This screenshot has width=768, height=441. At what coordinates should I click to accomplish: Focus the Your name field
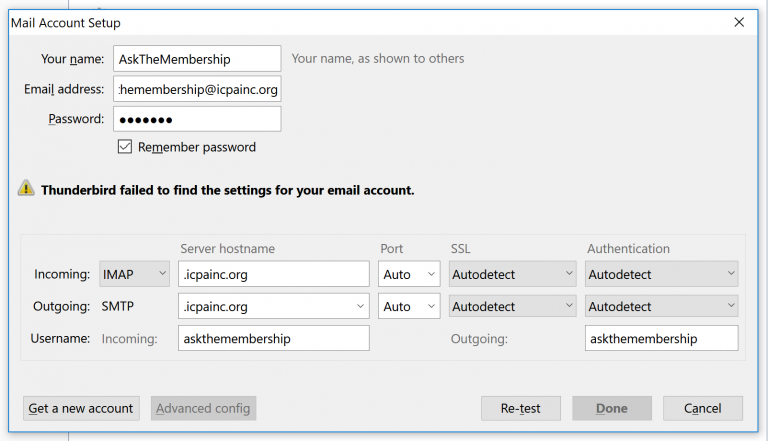pyautogui.click(x=197, y=59)
